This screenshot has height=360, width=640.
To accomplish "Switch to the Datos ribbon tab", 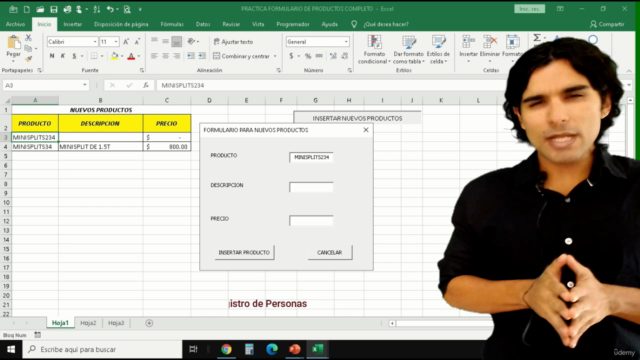I will click(x=203, y=24).
